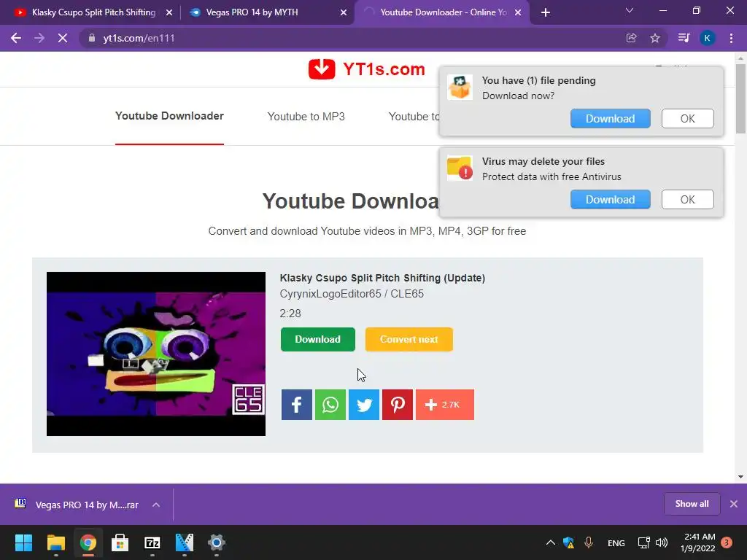
Task: Click the network tray icon
Action: (x=643, y=542)
